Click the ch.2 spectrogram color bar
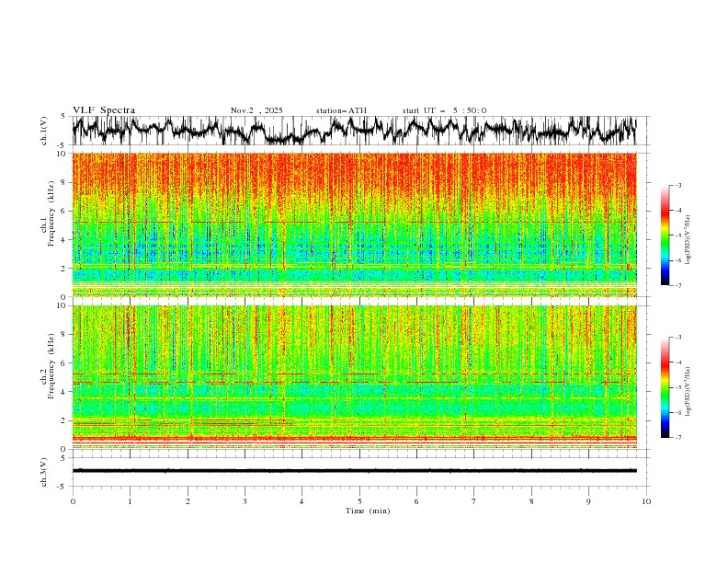This screenshot has height=563, width=728. (665, 387)
